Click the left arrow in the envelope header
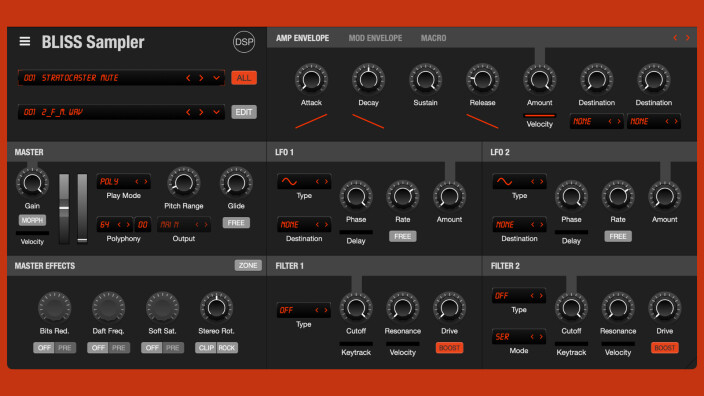Image resolution: width=704 pixels, height=396 pixels. click(675, 38)
